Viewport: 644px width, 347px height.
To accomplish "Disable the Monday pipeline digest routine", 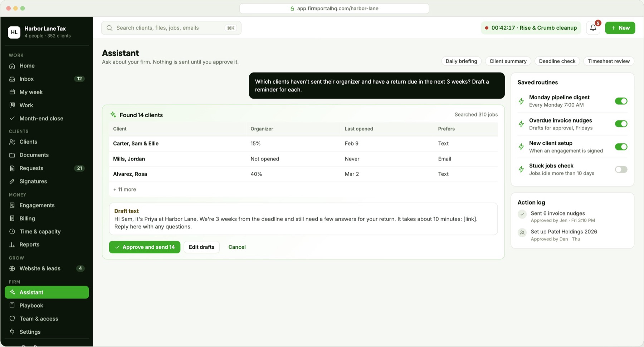I will tap(621, 101).
